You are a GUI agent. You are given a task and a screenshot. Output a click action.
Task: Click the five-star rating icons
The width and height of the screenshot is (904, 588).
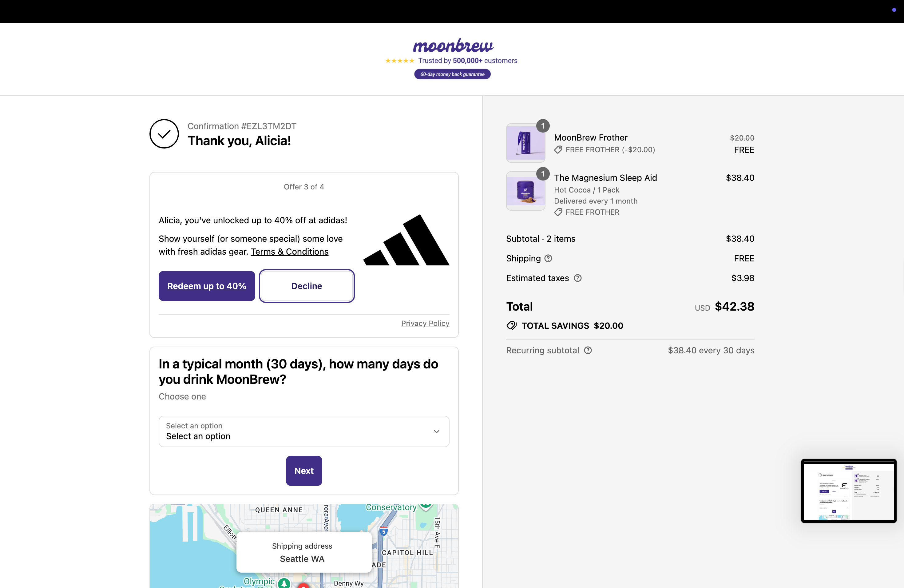(x=400, y=61)
